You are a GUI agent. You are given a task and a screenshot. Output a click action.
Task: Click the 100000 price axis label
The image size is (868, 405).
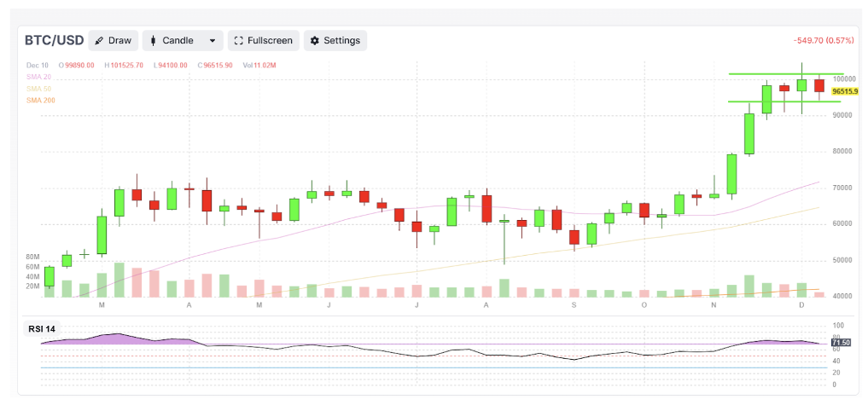[x=845, y=79]
